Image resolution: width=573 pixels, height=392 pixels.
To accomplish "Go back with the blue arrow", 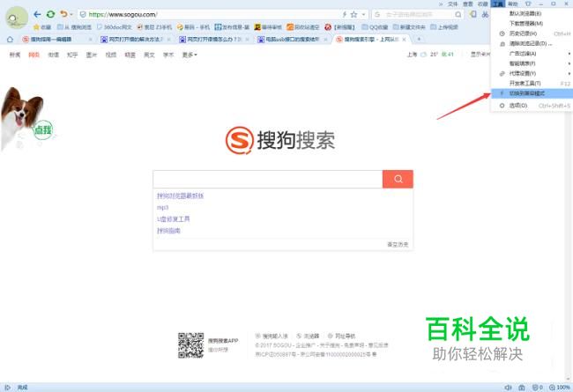I will [x=37, y=14].
